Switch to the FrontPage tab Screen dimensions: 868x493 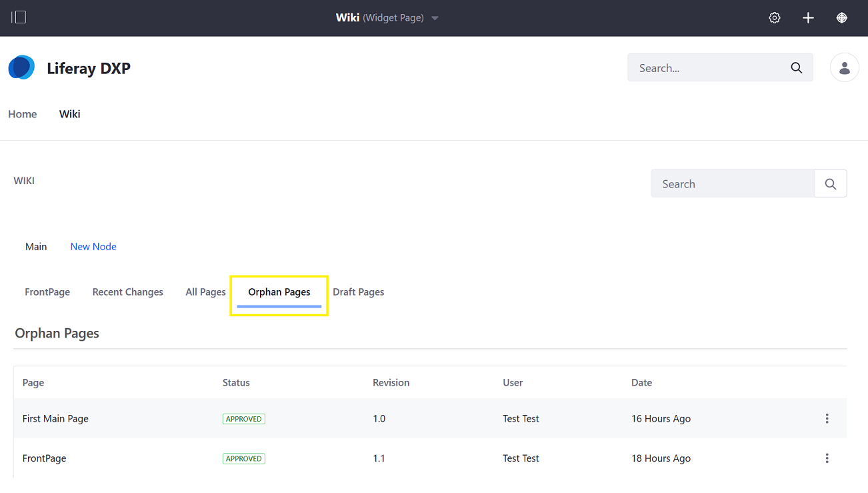point(47,292)
